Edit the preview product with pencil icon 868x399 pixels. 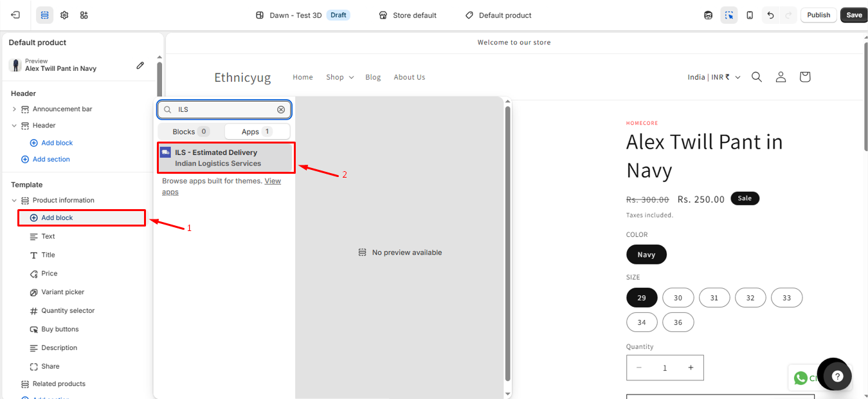(x=140, y=64)
